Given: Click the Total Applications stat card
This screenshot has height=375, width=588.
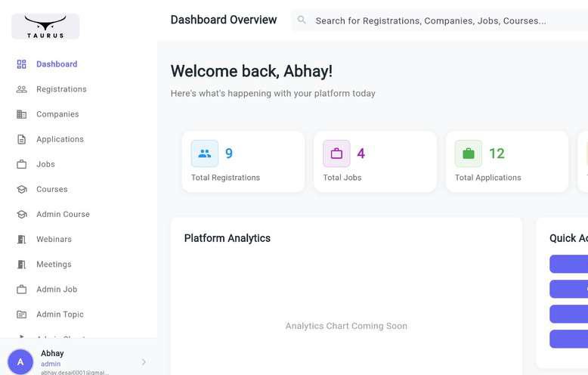Looking at the screenshot, I should [506, 162].
